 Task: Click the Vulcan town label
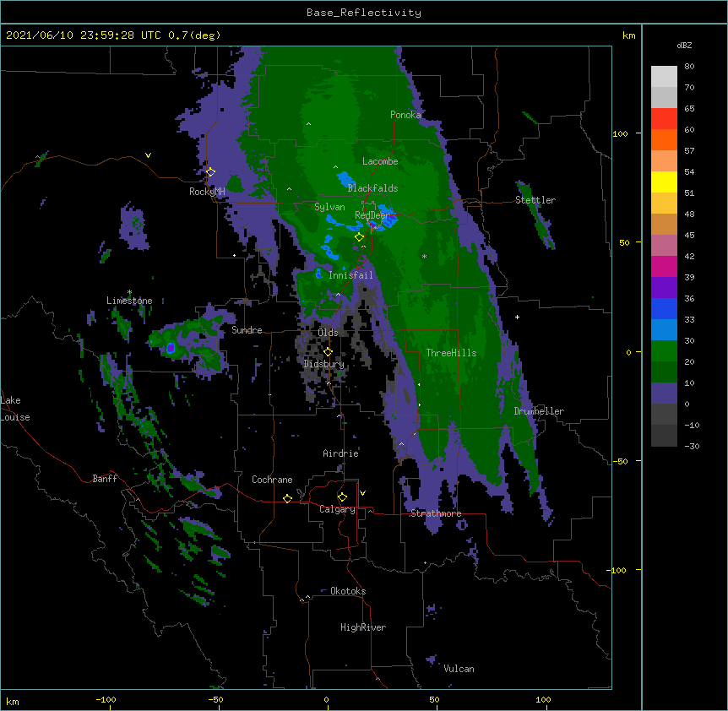(459, 669)
